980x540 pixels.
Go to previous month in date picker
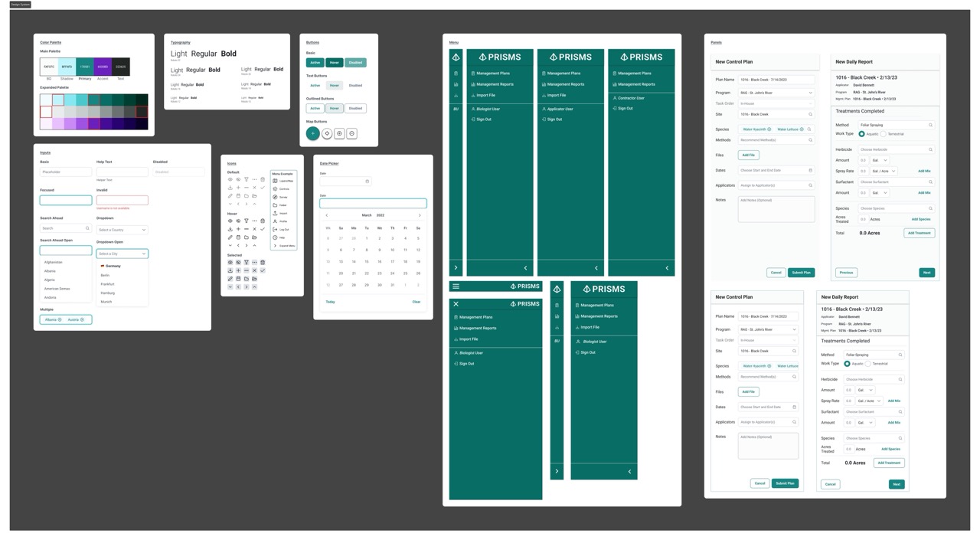[x=327, y=215]
